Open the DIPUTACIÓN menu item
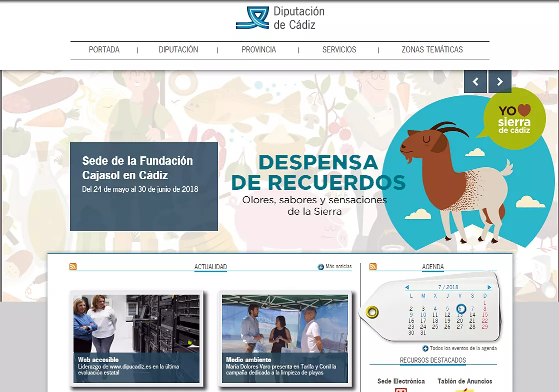The width and height of the screenshot is (559, 392). click(178, 50)
